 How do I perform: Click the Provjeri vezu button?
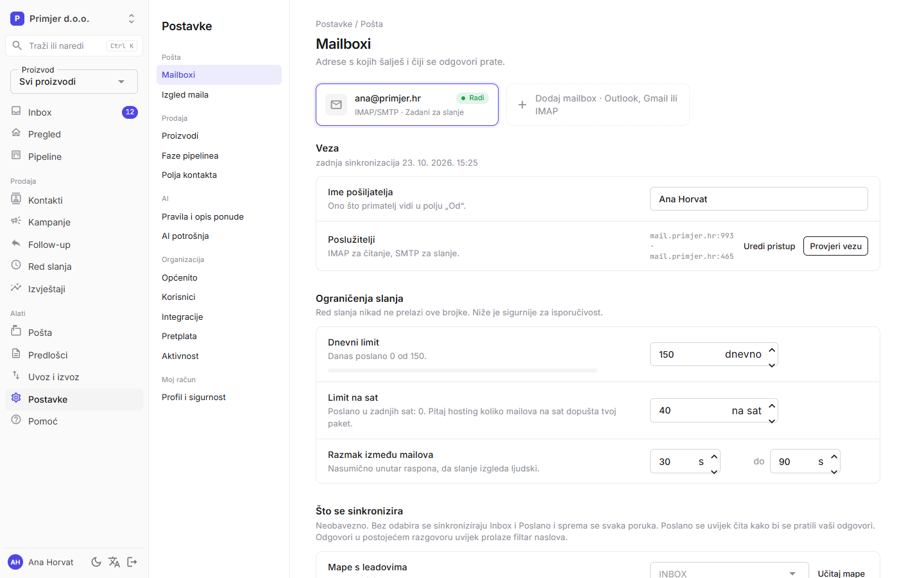835,246
